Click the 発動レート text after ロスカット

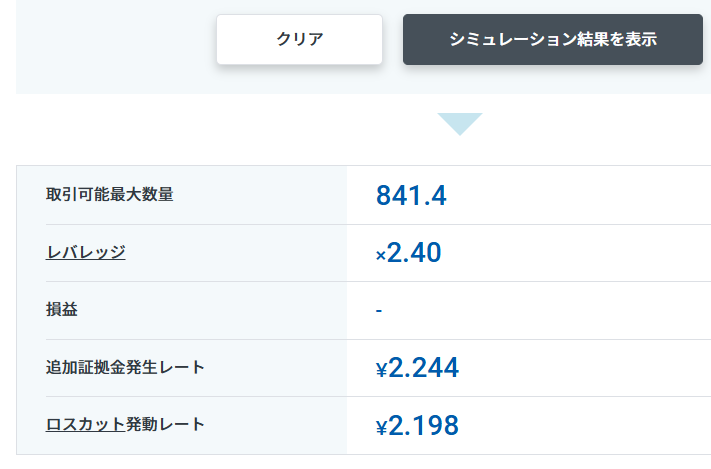[166, 424]
